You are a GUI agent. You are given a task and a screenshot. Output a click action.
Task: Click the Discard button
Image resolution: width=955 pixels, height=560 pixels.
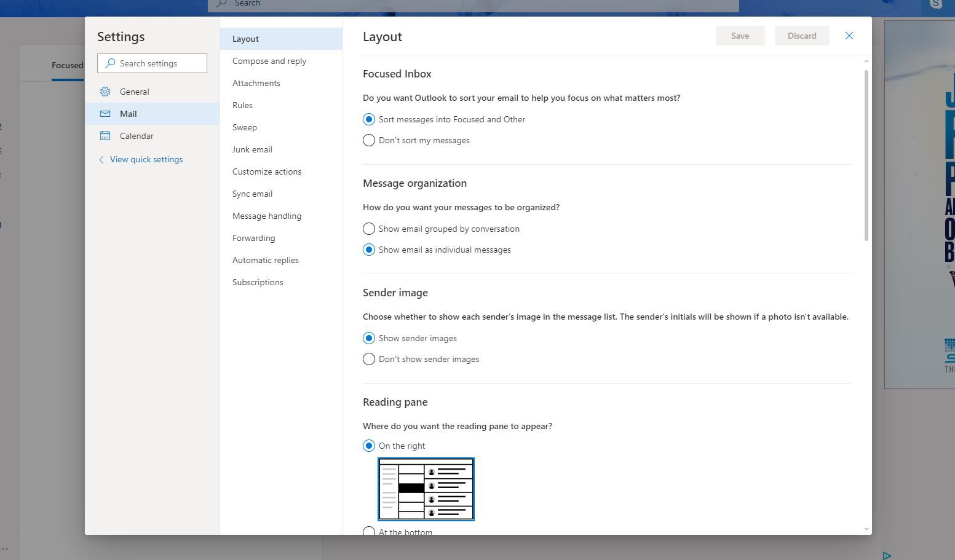point(802,36)
